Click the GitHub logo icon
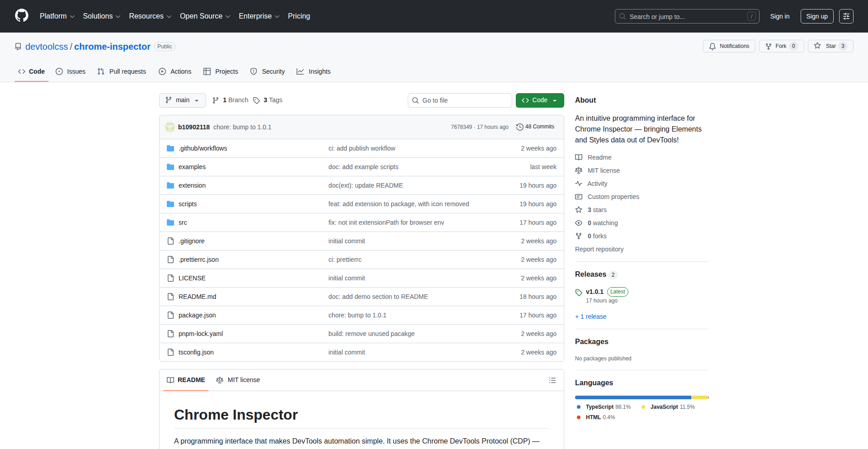The image size is (868, 449). point(22,16)
